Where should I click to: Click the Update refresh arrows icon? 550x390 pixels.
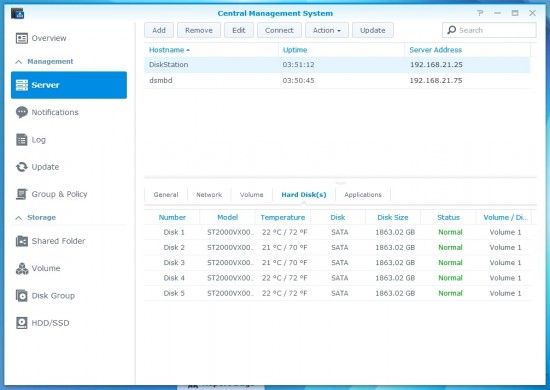[x=22, y=167]
